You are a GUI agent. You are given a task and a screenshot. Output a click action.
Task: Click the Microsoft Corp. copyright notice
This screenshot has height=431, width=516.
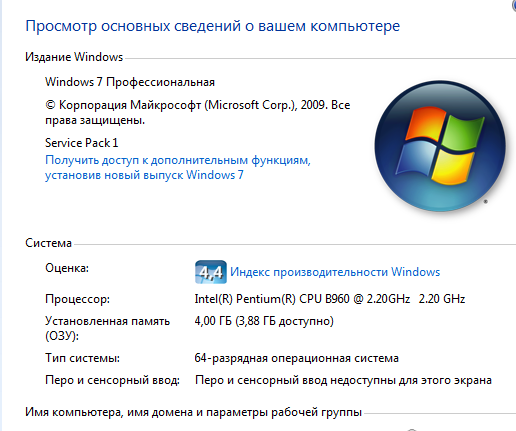click(197, 112)
